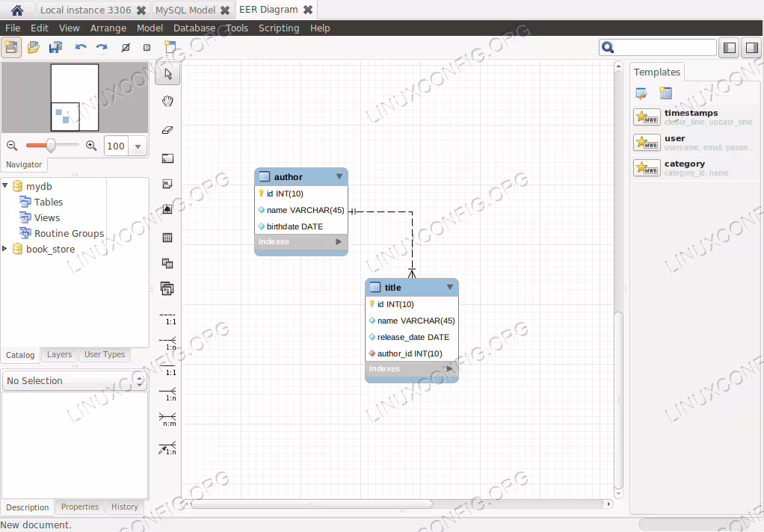This screenshot has width=764, height=532.
Task: Switch to the Description tab
Action: (x=27, y=507)
